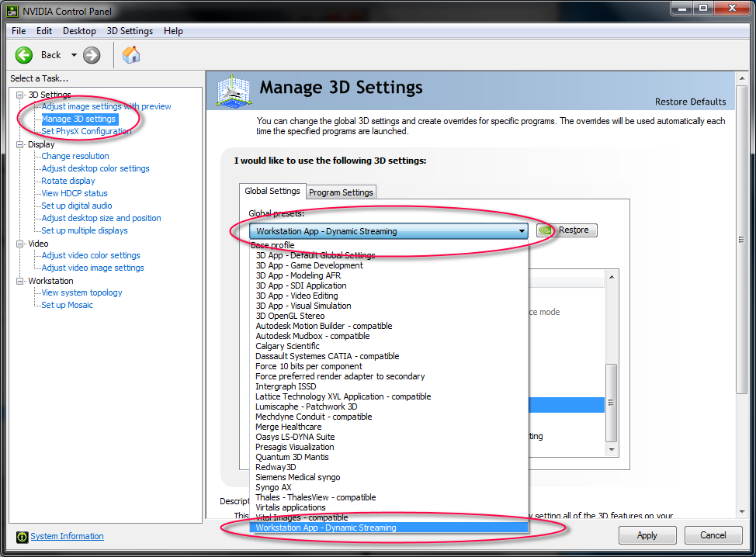Choose Calgary Scientific preset

(x=389, y=347)
